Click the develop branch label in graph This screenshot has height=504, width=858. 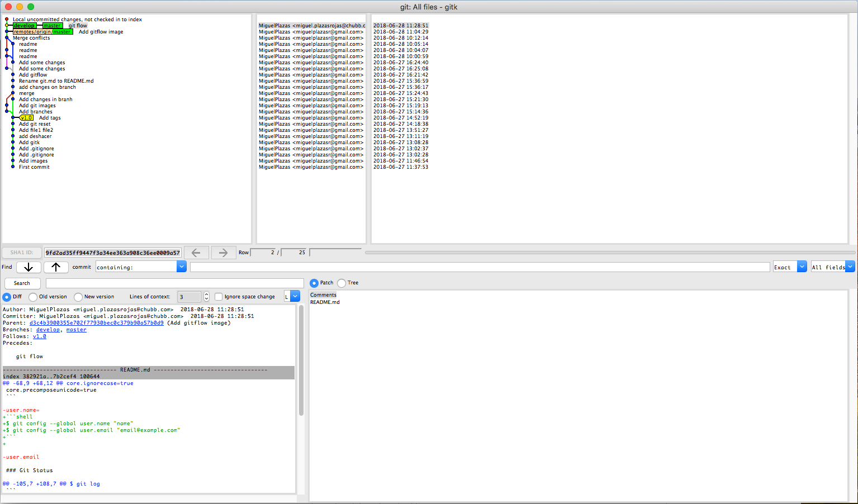pos(25,26)
